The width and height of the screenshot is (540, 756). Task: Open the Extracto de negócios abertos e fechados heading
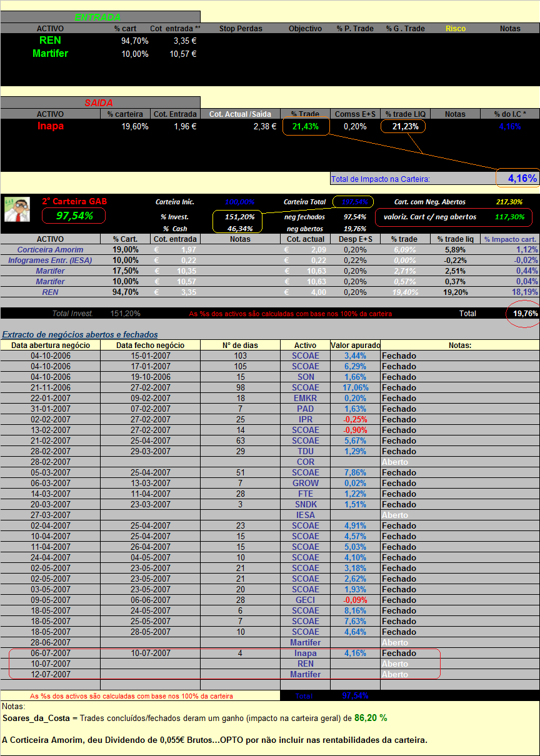coord(80,335)
